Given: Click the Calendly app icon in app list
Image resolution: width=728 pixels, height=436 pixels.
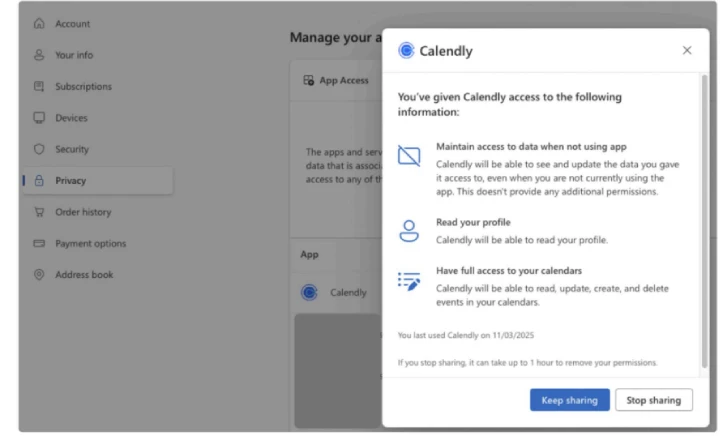Looking at the screenshot, I should [309, 293].
